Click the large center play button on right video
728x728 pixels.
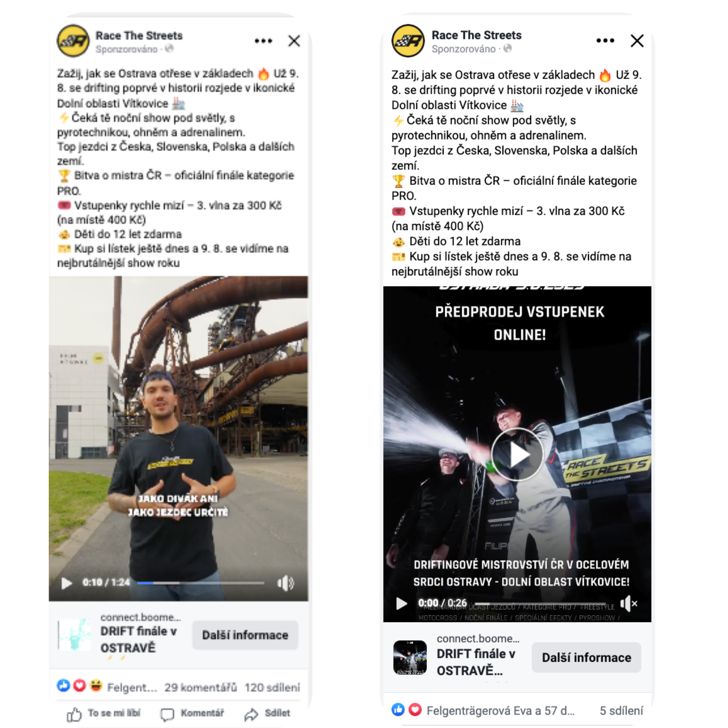(x=517, y=454)
